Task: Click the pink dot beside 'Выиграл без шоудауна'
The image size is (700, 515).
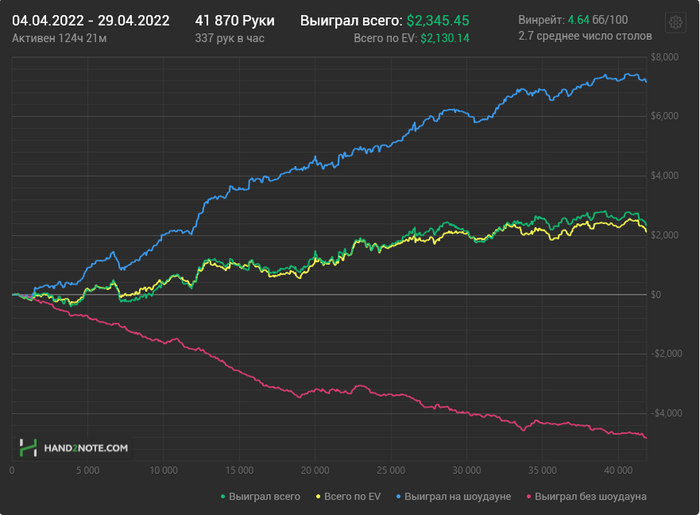Action: [x=529, y=497]
